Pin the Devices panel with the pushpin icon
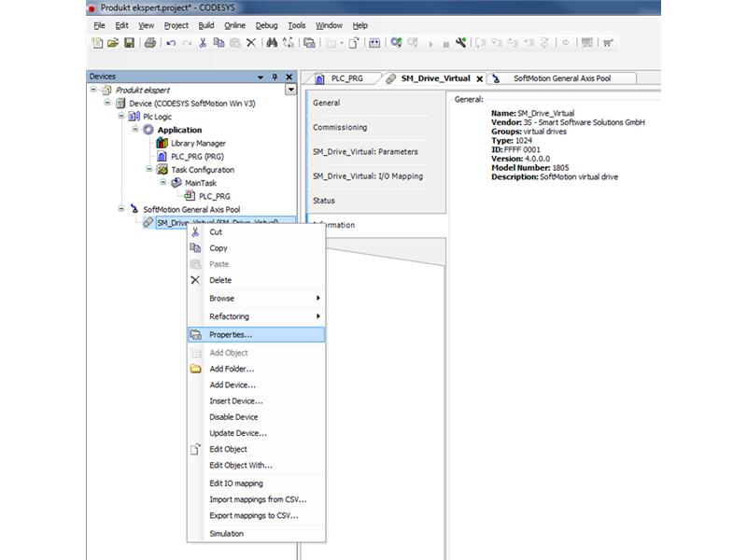The width and height of the screenshot is (747, 560). tap(275, 77)
